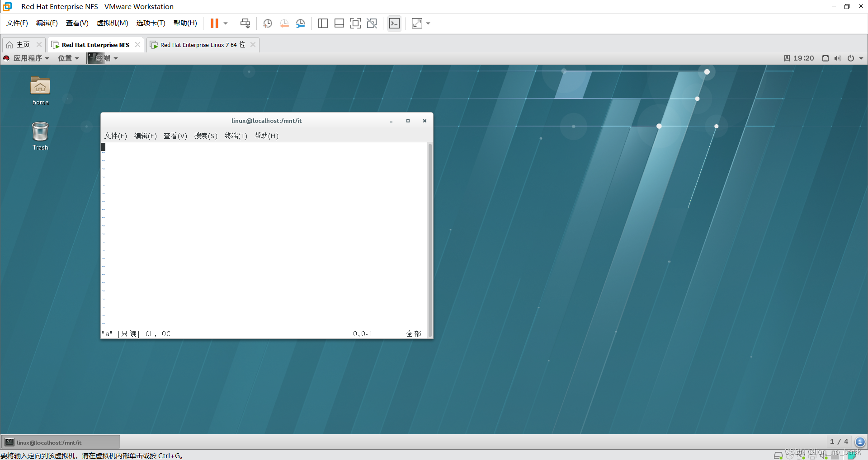Image resolution: width=868 pixels, height=460 pixels.
Task: Click the vim status text "a" [只读]
Action: (x=121, y=333)
